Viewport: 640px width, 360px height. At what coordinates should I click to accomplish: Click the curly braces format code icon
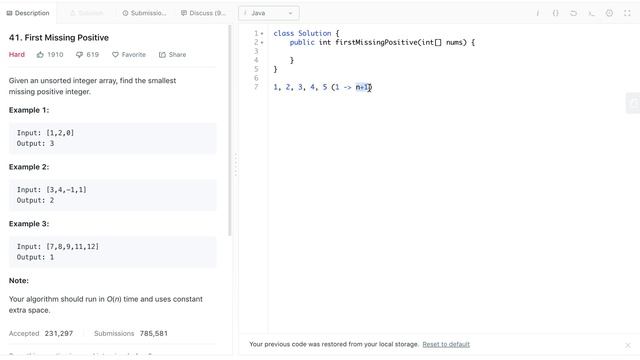(556, 13)
